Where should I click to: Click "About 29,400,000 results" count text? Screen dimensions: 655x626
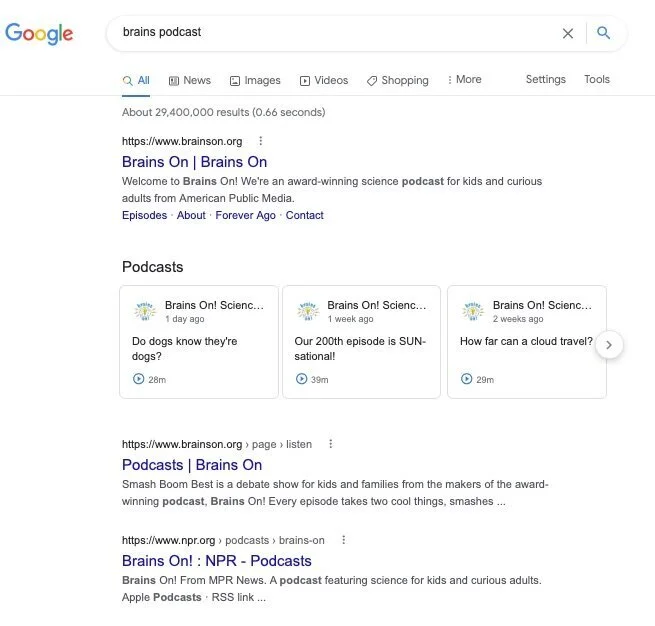[x=223, y=112]
